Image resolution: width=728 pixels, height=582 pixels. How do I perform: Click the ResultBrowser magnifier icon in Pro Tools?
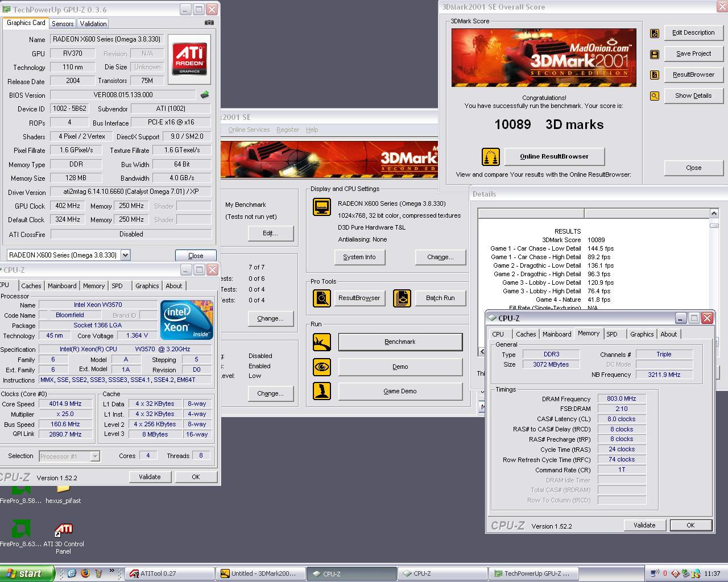click(322, 298)
